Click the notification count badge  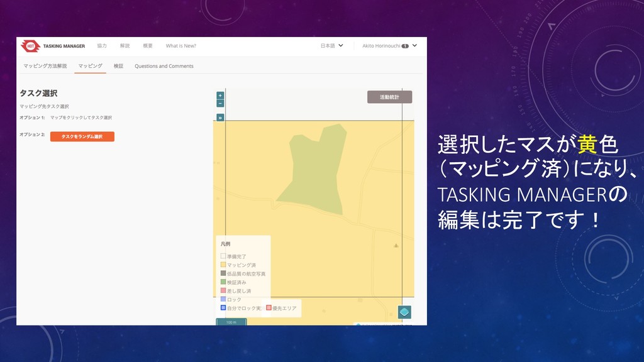pyautogui.click(x=405, y=46)
